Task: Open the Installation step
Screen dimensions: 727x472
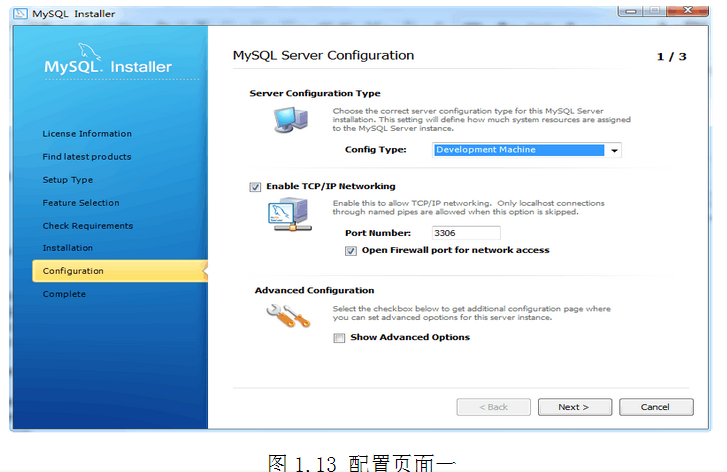Action: point(68,248)
